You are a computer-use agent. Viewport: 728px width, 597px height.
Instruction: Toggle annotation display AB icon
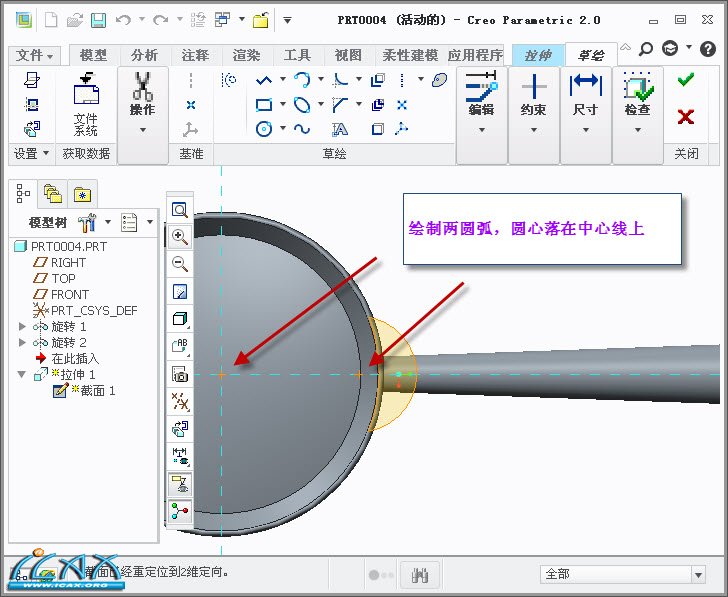pos(180,346)
